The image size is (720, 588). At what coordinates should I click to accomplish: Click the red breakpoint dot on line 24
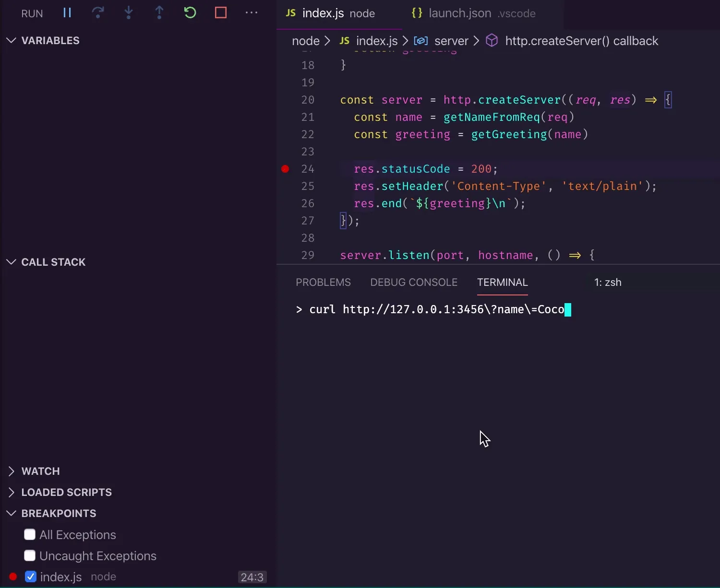click(x=285, y=169)
